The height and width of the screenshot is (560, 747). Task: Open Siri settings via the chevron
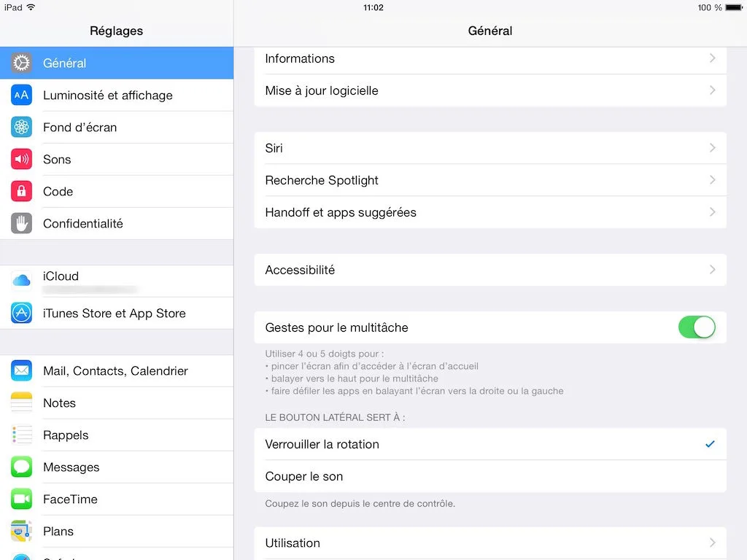click(712, 147)
